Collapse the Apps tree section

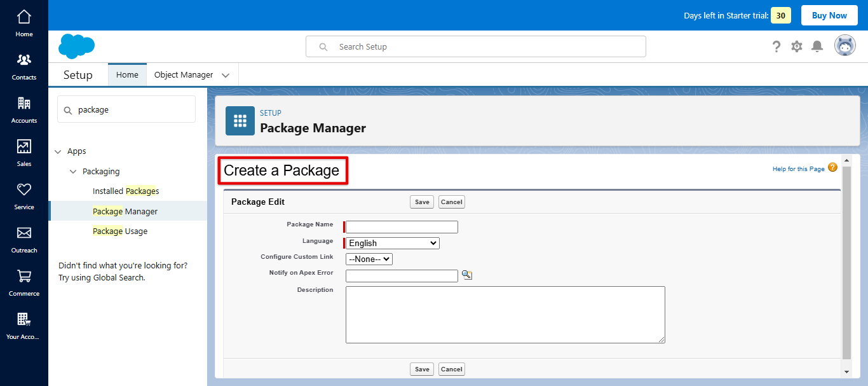pyautogui.click(x=58, y=151)
